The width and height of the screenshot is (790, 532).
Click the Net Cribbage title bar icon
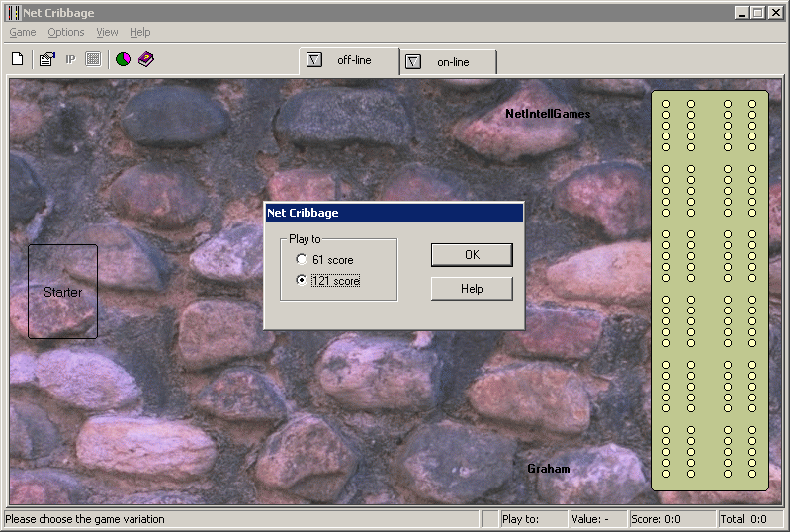[x=14, y=13]
